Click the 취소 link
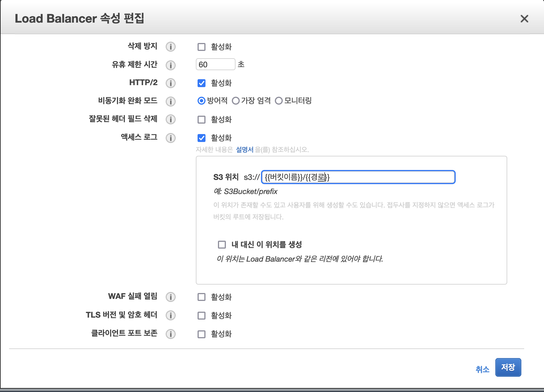Image resolution: width=544 pixels, height=392 pixels. pos(482,369)
